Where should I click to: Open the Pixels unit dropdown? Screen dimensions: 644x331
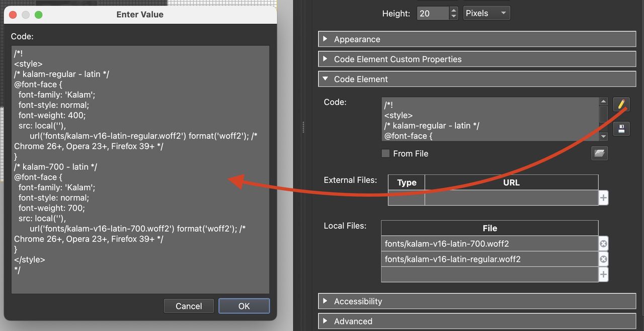486,13
